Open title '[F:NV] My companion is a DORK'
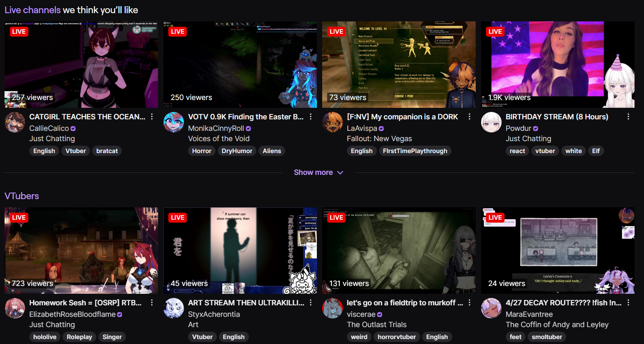Screen dimensions: 644x344 (402, 117)
